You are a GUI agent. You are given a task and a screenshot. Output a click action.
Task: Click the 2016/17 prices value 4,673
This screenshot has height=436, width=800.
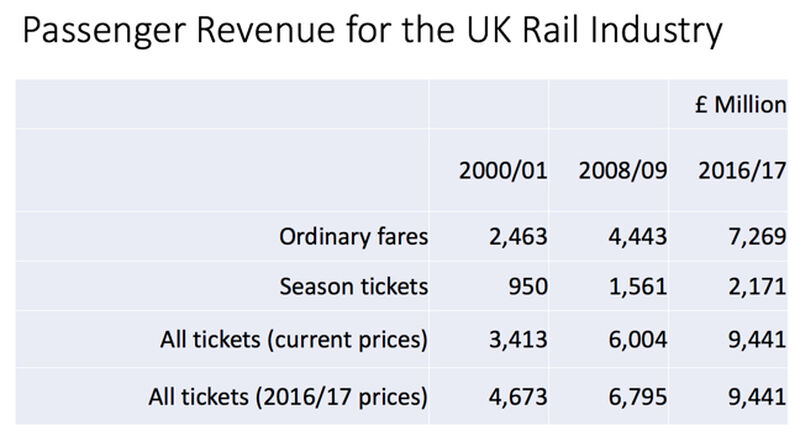518,397
